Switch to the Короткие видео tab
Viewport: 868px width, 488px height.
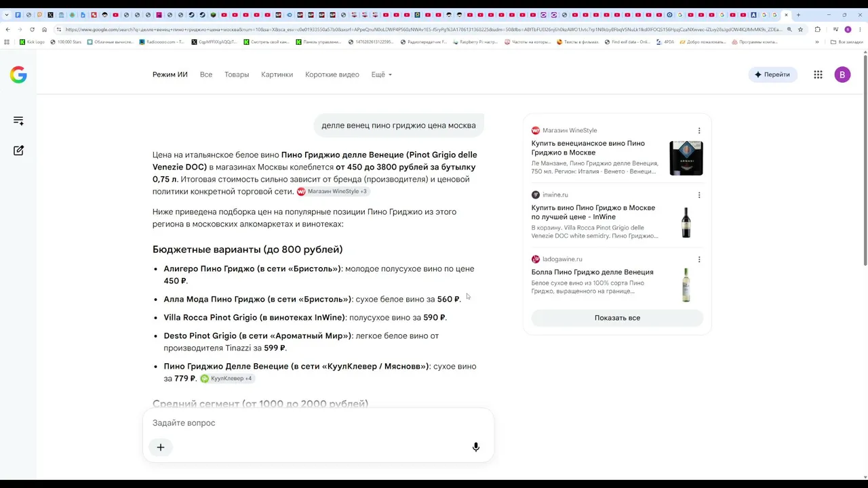coord(332,75)
